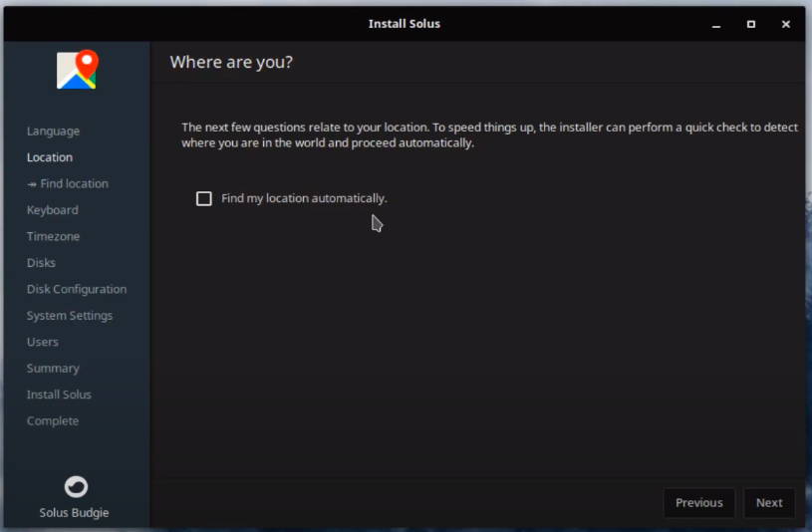Click the arrow icon beside Find location
Viewport: 812px width, 532px height.
click(x=32, y=184)
